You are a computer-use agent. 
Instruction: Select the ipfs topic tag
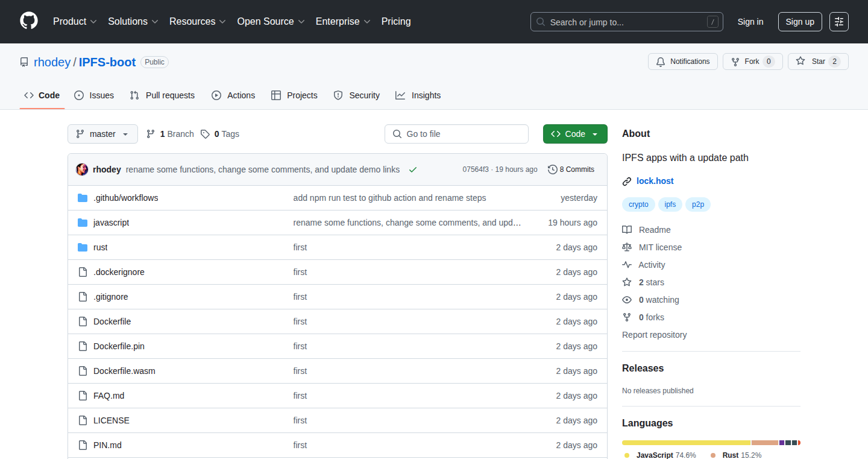pyautogui.click(x=670, y=204)
